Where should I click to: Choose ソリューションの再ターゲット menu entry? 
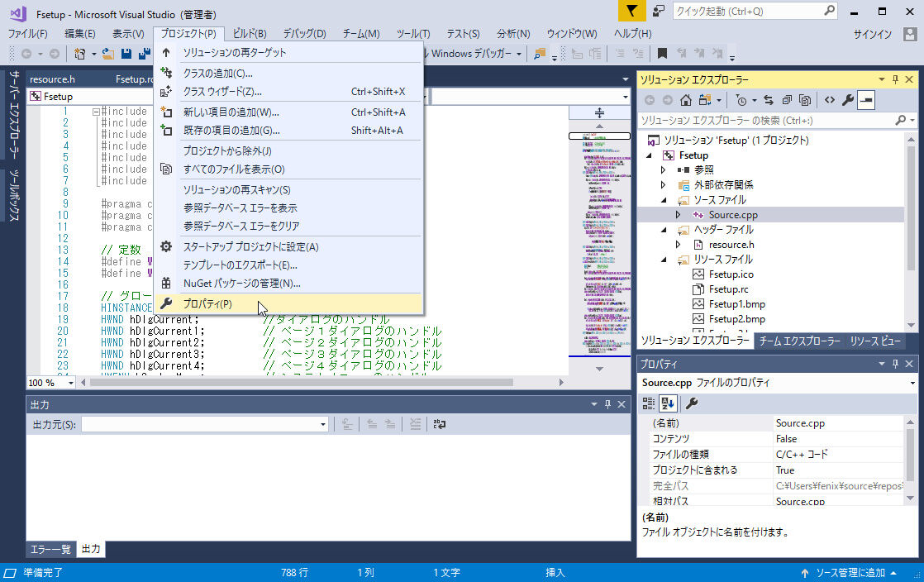[288, 52]
